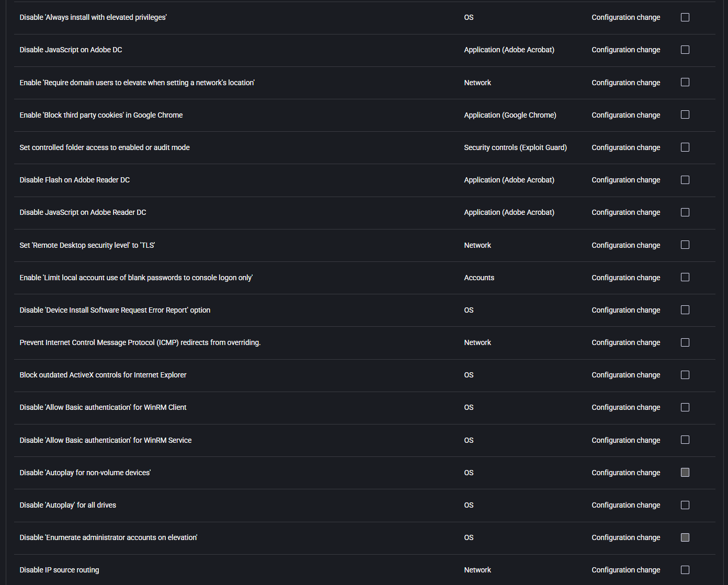Check the box for Disable JavaScript on Adobe DC
The image size is (728, 585).
click(x=685, y=50)
